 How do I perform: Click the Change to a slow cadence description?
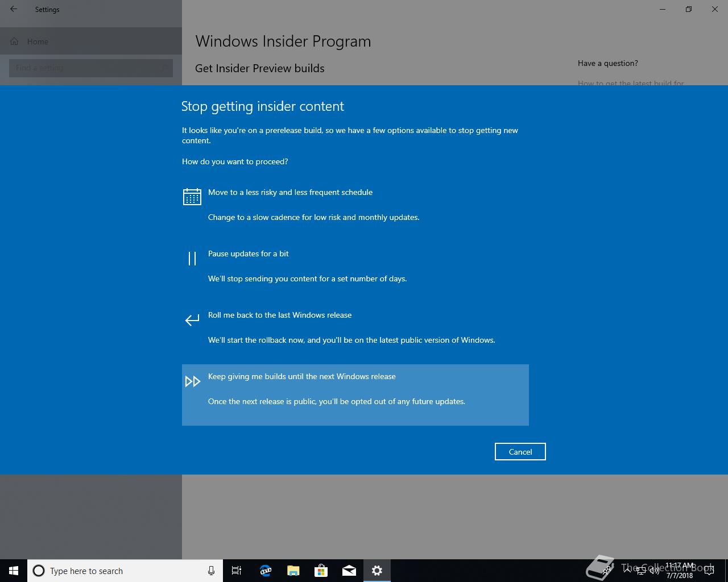[x=313, y=217]
